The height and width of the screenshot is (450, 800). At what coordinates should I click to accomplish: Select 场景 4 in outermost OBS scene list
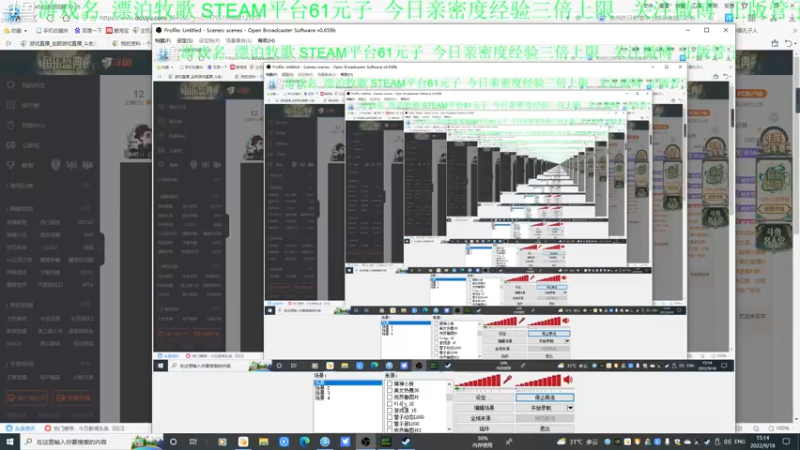(x=322, y=398)
